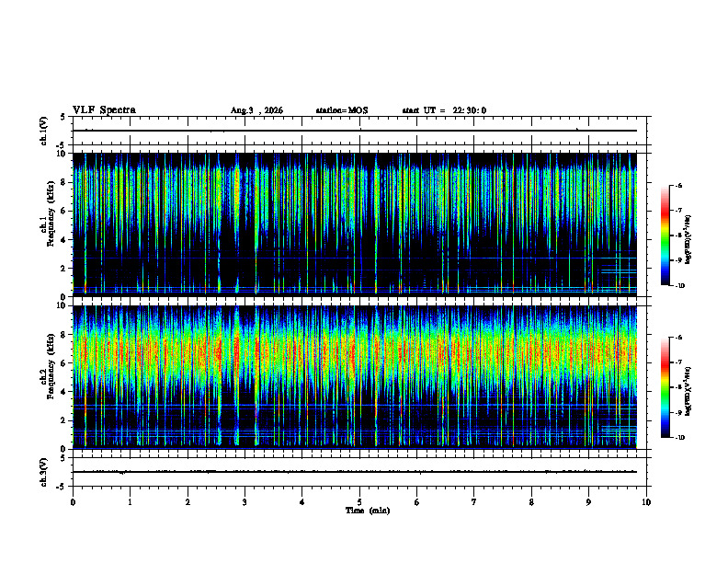Viewport: 728px width, 563px height.
Task: Click the ch.2 colorbar log(PSD) label
Action: coord(688,391)
